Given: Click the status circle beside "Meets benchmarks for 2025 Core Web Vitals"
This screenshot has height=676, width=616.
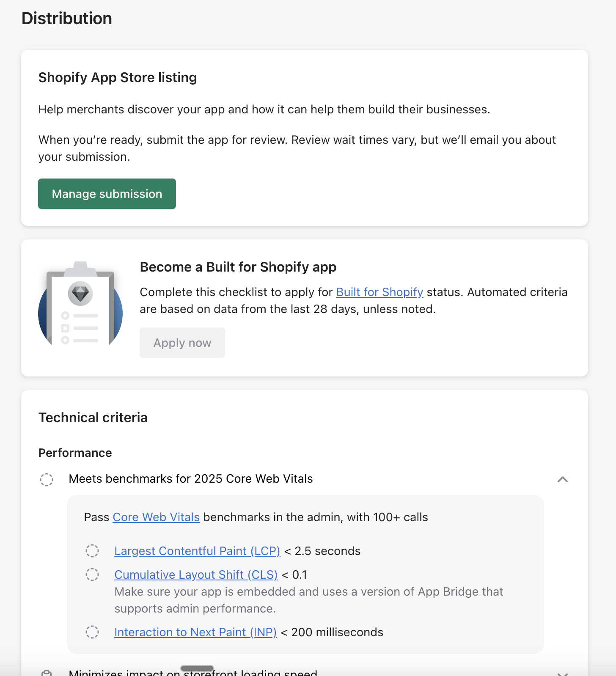Looking at the screenshot, I should pyautogui.click(x=47, y=479).
